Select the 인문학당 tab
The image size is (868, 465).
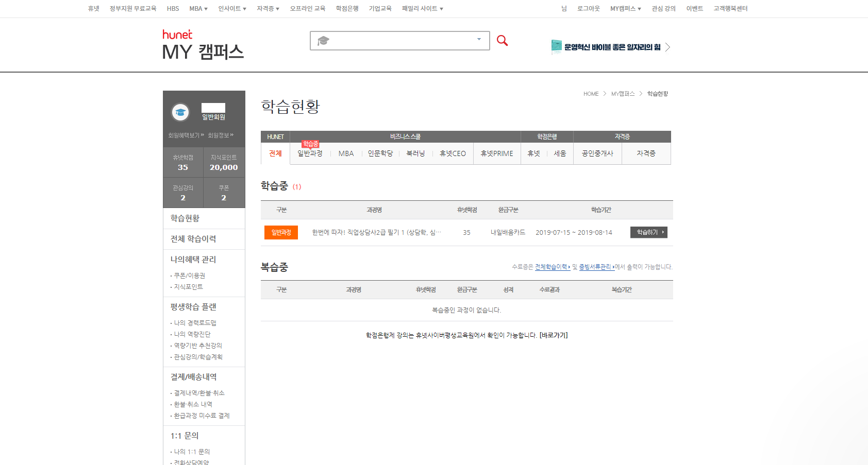click(380, 153)
